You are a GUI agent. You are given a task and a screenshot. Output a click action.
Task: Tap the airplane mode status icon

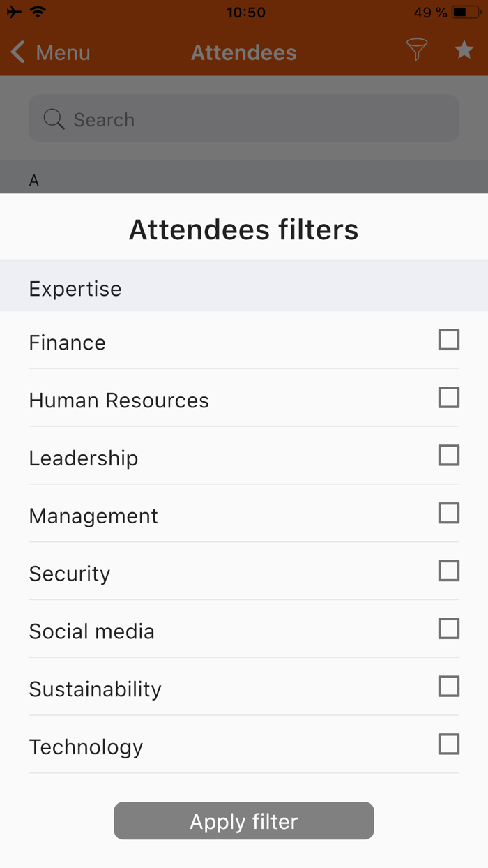point(14,13)
